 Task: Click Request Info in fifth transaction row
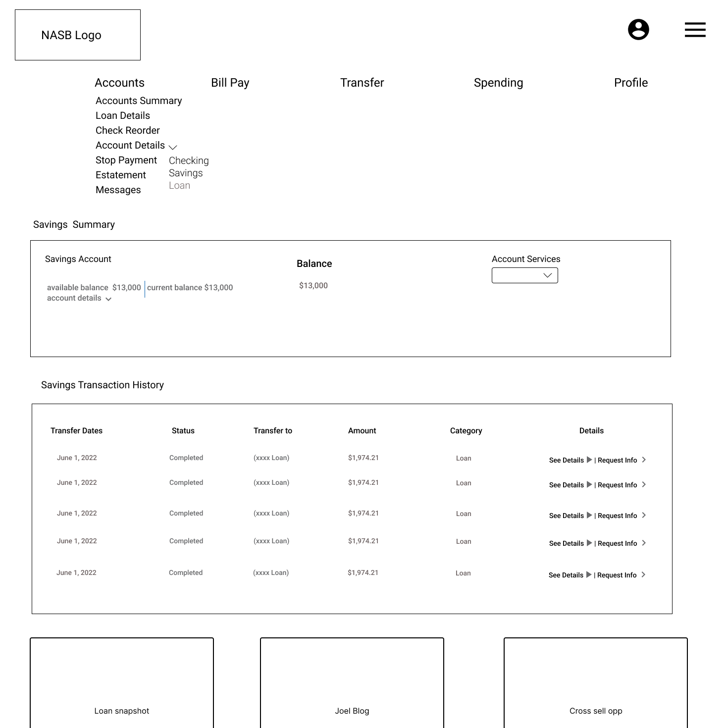pyautogui.click(x=617, y=575)
